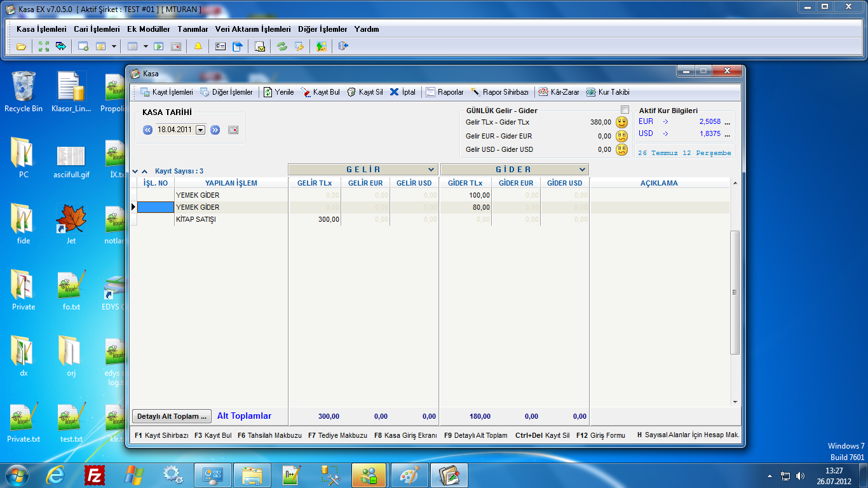The image size is (868, 488).
Task: Click the cactus landscape picture icon
Action: (x=322, y=46)
